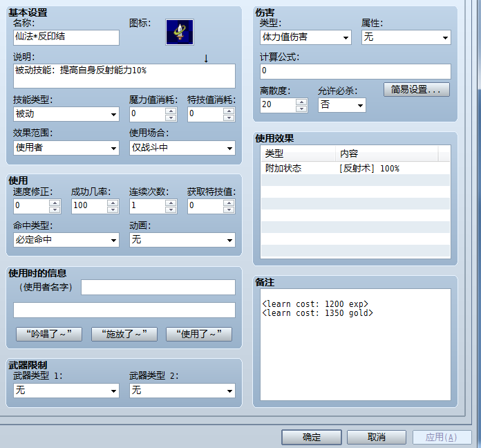
Task: Click the 魔力值消耗 number field
Action: click(x=148, y=114)
